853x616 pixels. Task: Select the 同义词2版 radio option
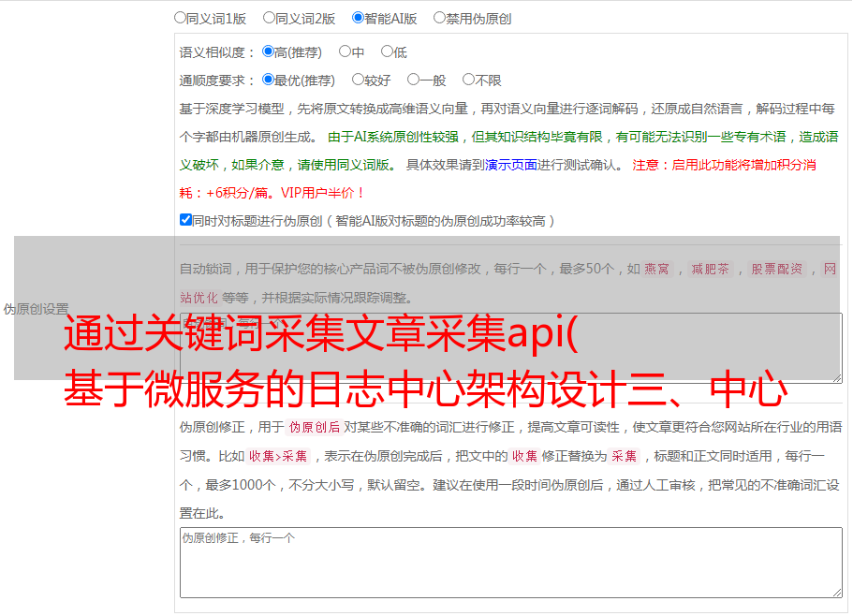point(269,18)
